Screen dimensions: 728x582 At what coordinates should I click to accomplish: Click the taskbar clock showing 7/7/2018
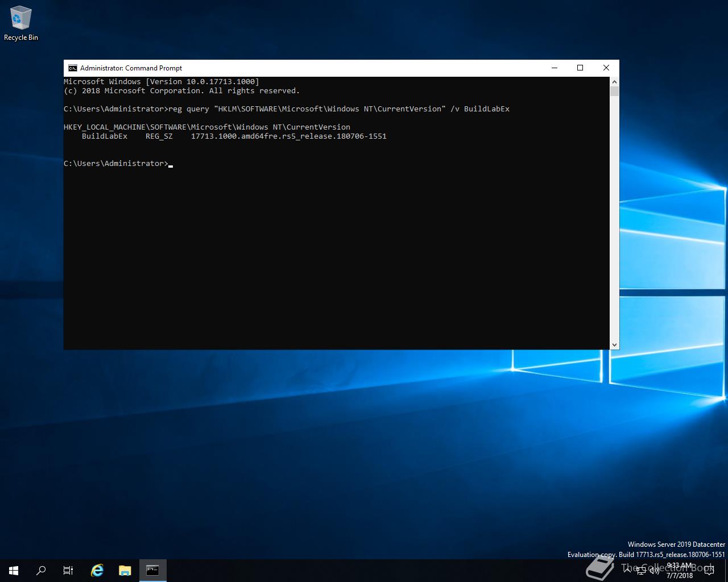[680, 571]
